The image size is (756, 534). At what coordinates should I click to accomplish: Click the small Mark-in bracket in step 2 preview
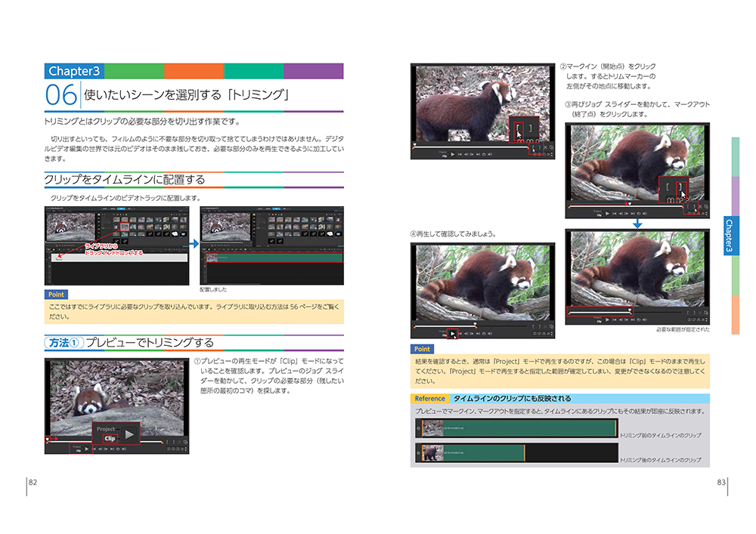533,147
